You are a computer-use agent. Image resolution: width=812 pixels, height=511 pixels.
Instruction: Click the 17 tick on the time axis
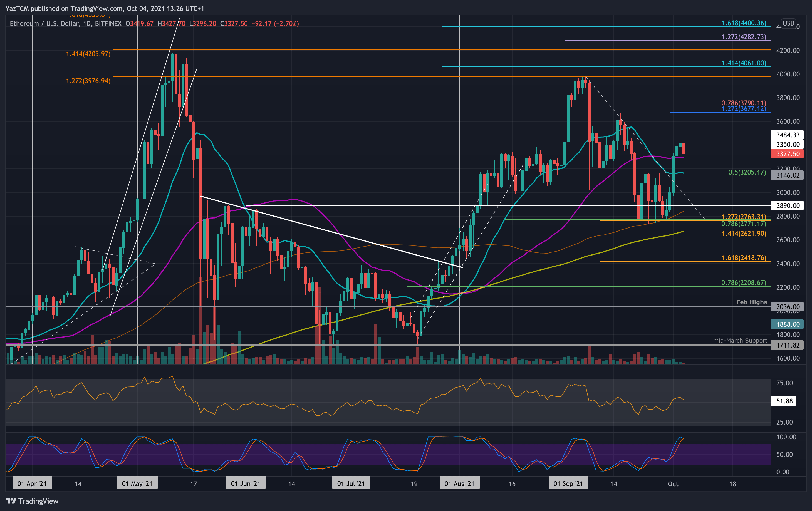(x=193, y=484)
